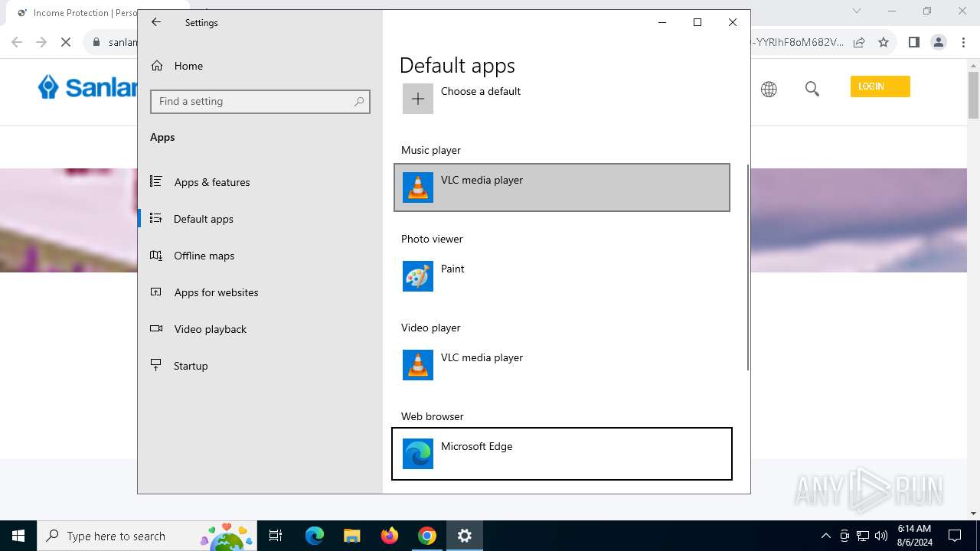Bookmark the page with the star icon

click(x=884, y=42)
